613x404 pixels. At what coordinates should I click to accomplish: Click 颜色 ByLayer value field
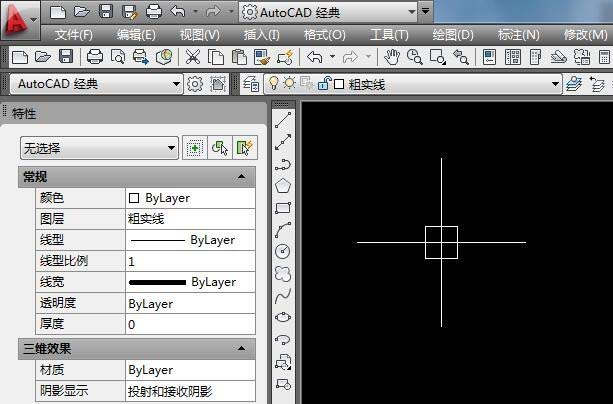[190, 198]
